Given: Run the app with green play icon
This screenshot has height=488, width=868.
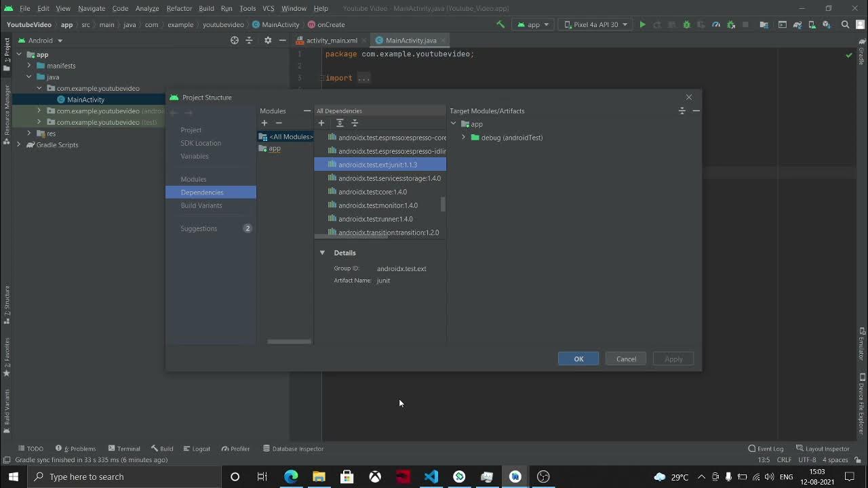Looking at the screenshot, I should click(642, 24).
